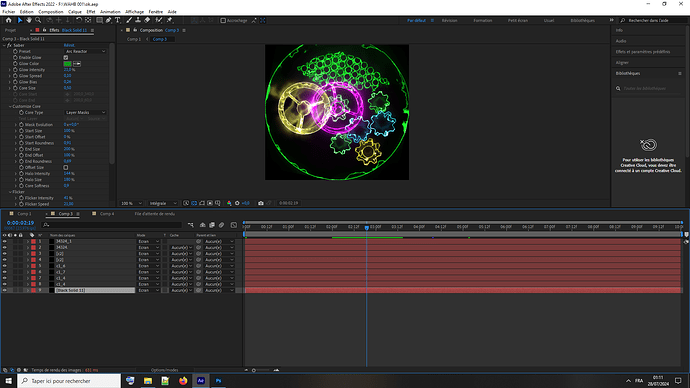Open the Preset Arc Reactor dropdown
The height and width of the screenshot is (388, 690).
(85, 51)
